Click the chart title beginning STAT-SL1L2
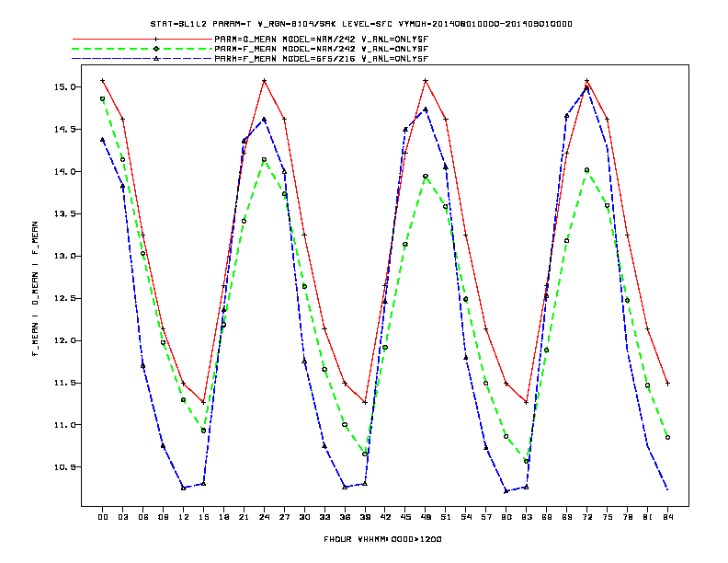The height and width of the screenshot is (563, 728). point(361,24)
